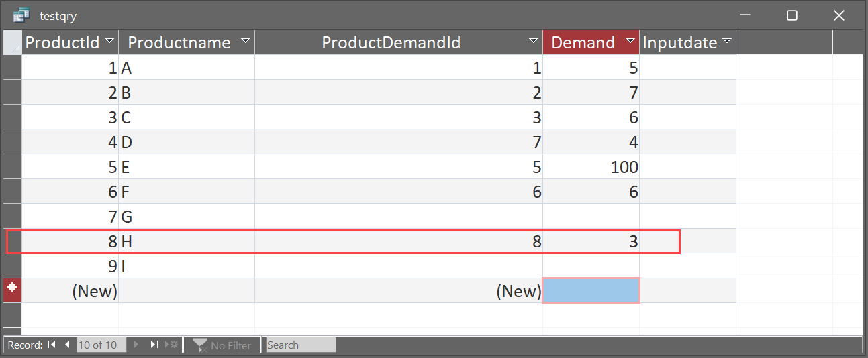This screenshot has width=868, height=358.
Task: Expand the Inputdate column dropdown arrow
Action: click(727, 42)
